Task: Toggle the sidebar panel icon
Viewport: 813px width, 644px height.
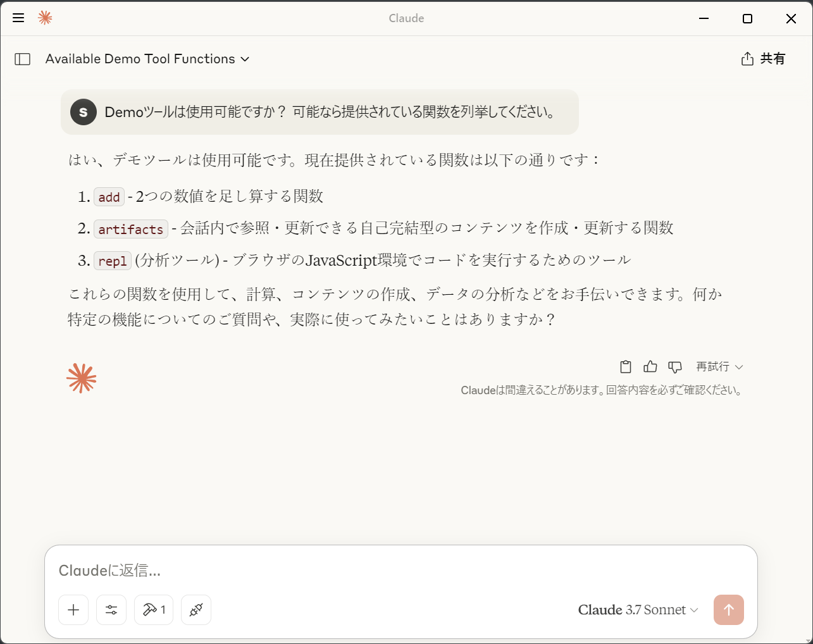Action: (x=23, y=59)
